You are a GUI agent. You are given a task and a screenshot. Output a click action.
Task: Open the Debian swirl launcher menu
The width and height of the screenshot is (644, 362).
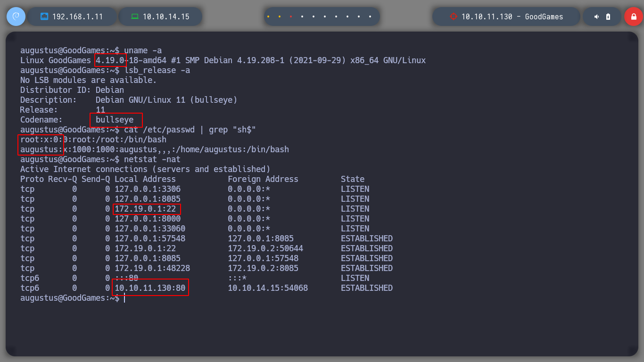coord(16,16)
